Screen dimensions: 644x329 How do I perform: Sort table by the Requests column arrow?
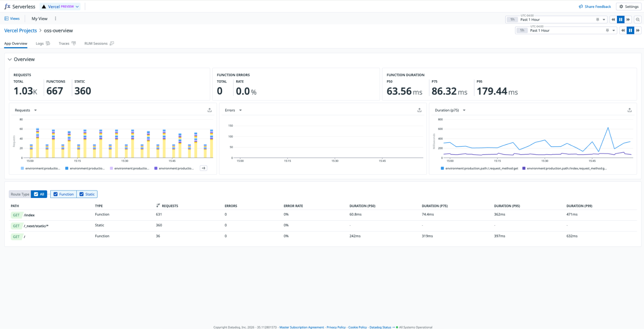click(158, 206)
